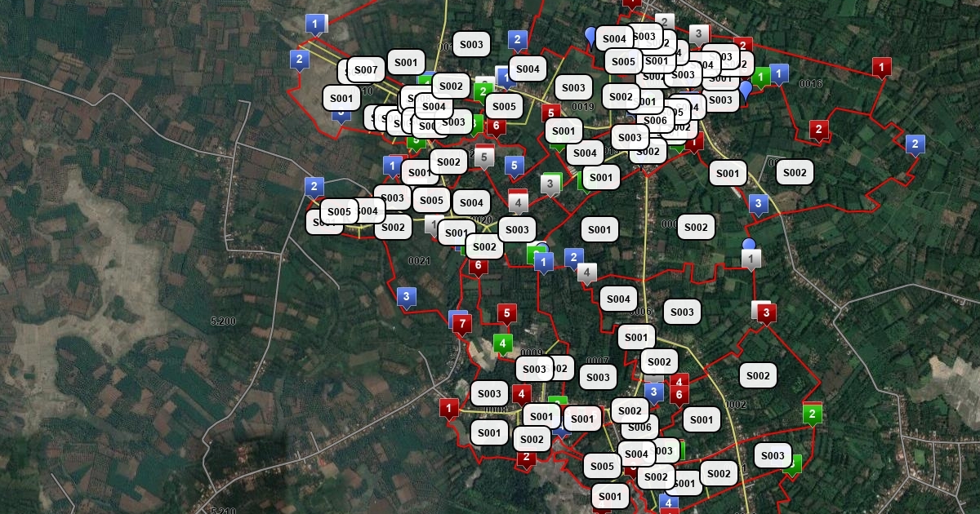Click gray marker 1 beneath the blue pin
This screenshot has width=980, height=514.
pos(751,259)
